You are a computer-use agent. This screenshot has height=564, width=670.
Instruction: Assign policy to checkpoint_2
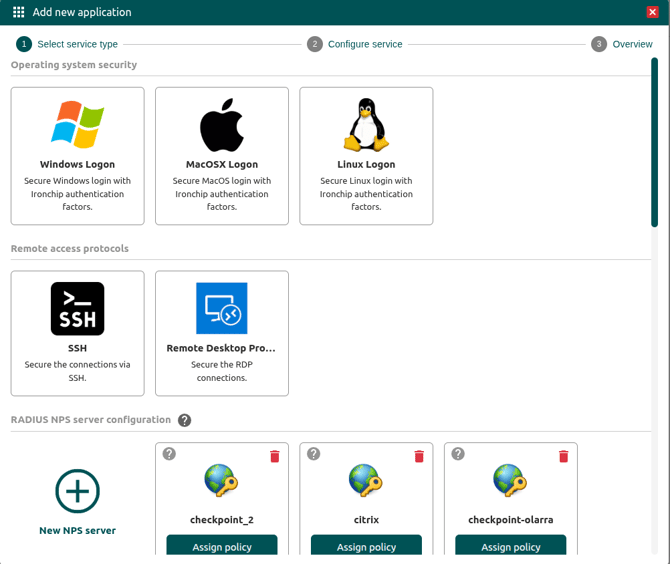pos(222,546)
